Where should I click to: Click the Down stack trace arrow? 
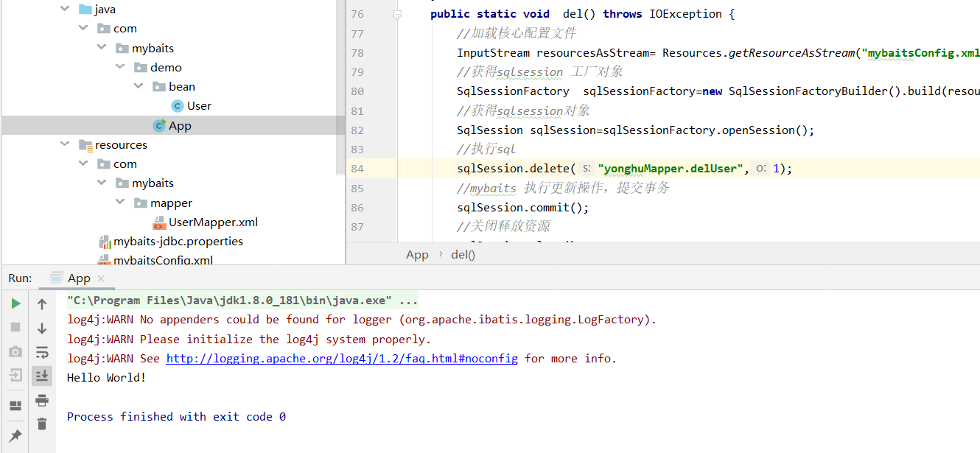(x=42, y=328)
